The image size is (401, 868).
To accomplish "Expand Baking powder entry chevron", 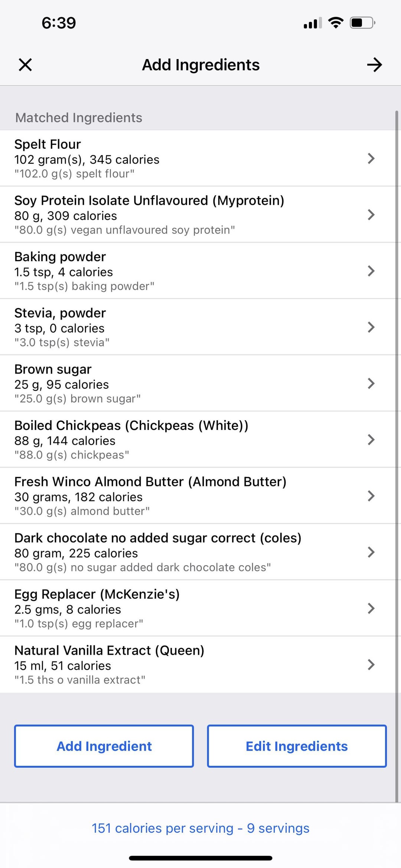I will click(371, 271).
